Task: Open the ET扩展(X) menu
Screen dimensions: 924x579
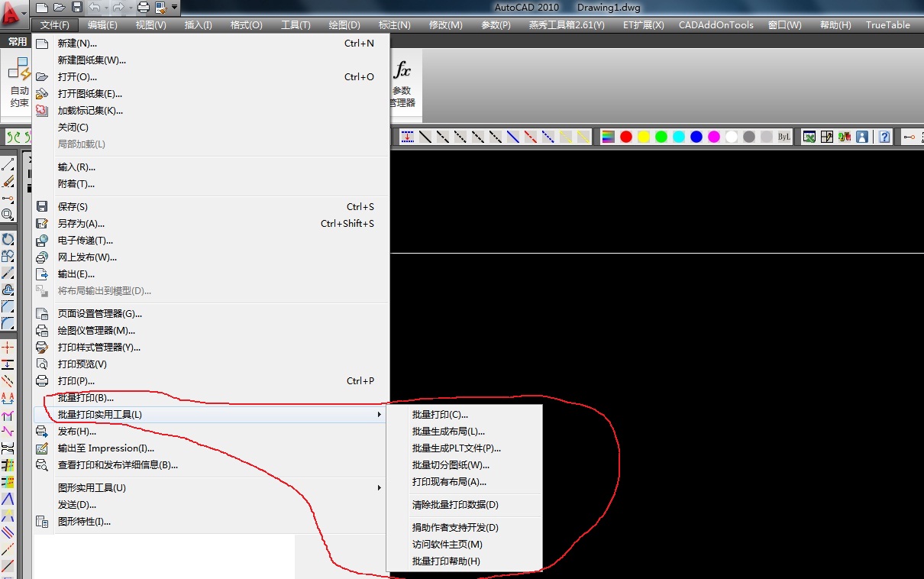Action: click(x=643, y=25)
